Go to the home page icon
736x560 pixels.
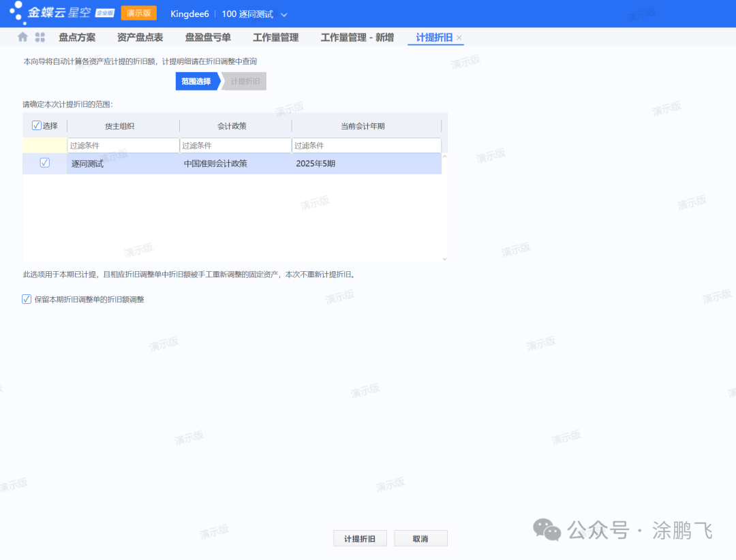point(23,37)
